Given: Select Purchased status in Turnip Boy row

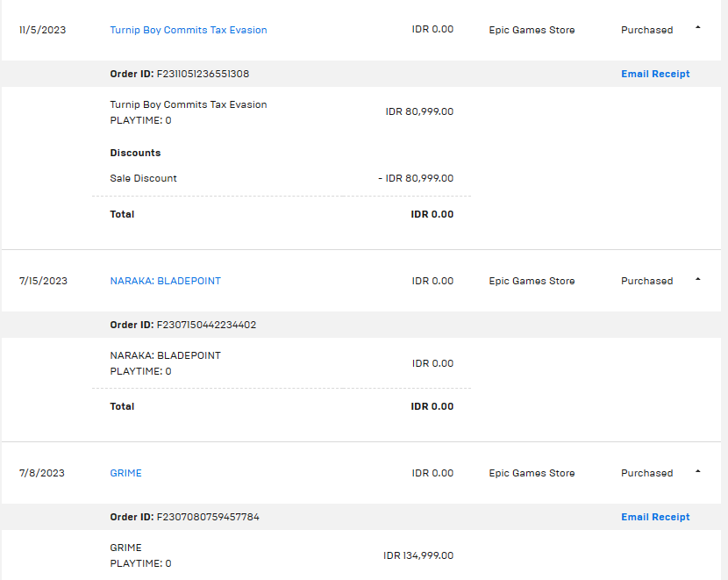Looking at the screenshot, I should (646, 30).
